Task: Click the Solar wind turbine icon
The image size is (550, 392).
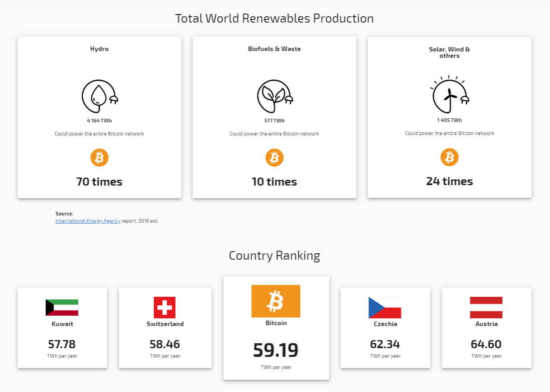Action: (450, 95)
